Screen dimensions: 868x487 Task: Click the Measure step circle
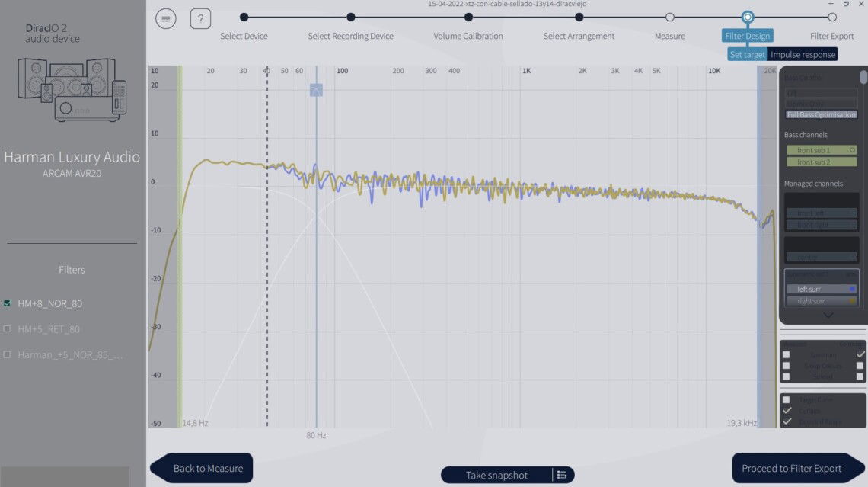[x=669, y=17]
